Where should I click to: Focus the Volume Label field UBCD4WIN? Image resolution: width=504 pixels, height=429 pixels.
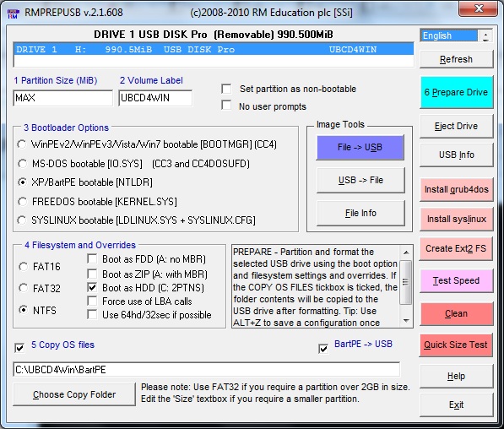point(155,98)
